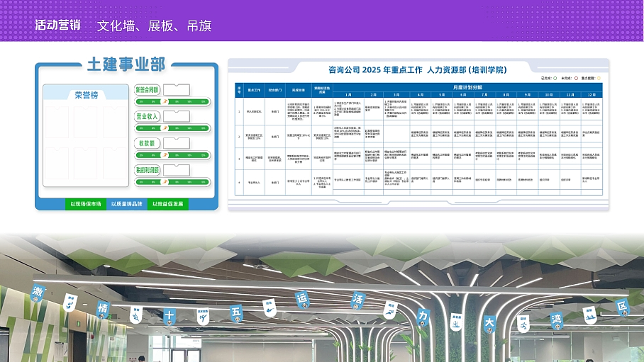Click the 9月 column header
Viewport: 644px width, 362px height.
528,95
